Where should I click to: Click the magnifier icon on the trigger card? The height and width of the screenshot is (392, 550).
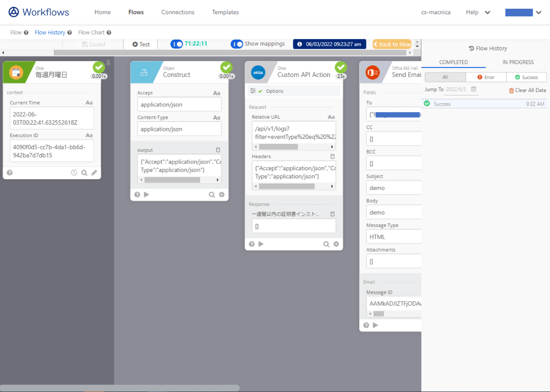pyautogui.click(x=84, y=173)
